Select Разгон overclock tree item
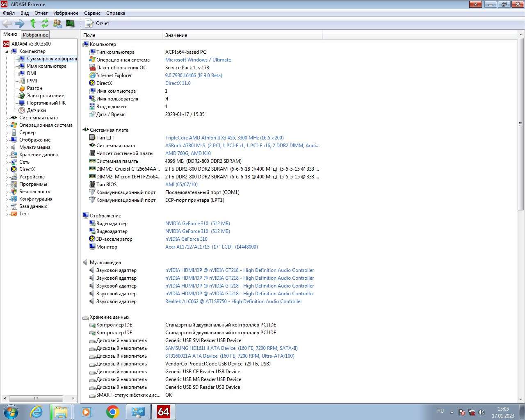Image resolution: width=525 pixels, height=420 pixels. point(34,88)
